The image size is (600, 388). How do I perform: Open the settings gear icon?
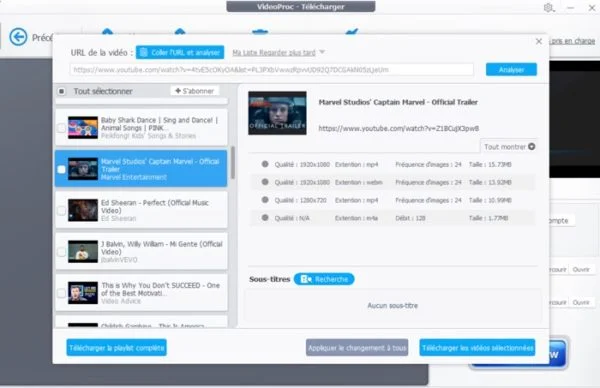pos(549,8)
